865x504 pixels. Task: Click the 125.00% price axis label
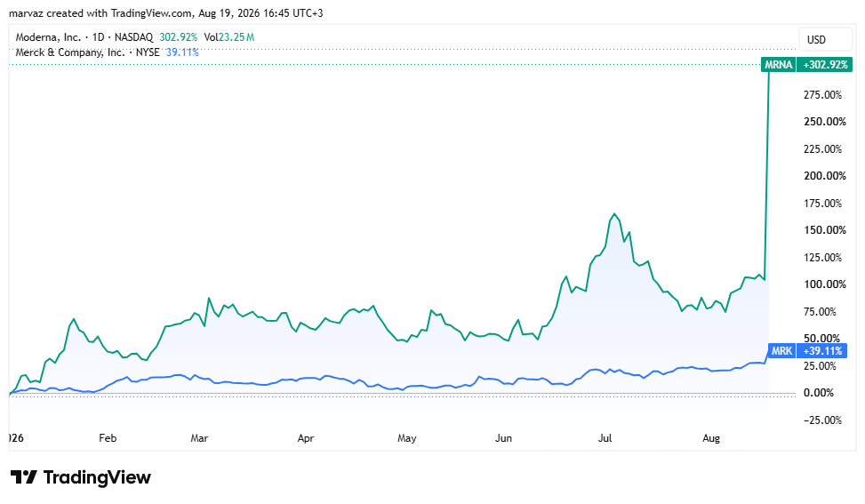pyautogui.click(x=823, y=258)
